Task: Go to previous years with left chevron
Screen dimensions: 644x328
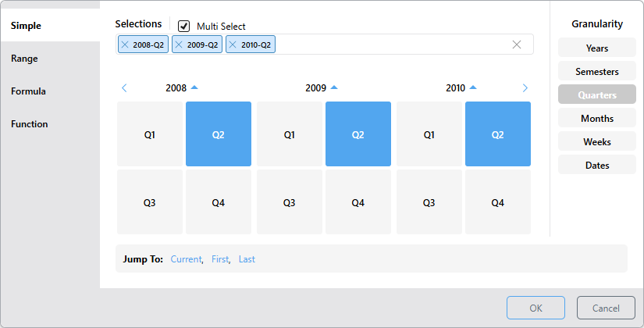Action: pos(124,88)
